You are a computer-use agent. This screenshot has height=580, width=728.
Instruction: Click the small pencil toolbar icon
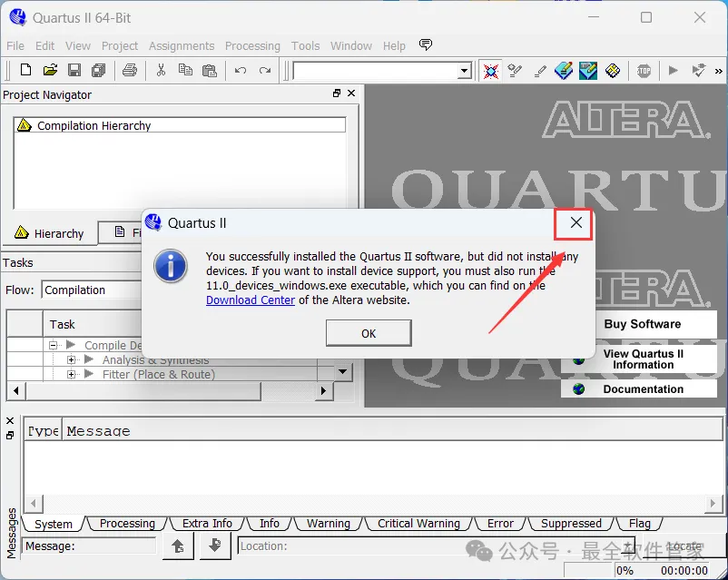[539, 71]
